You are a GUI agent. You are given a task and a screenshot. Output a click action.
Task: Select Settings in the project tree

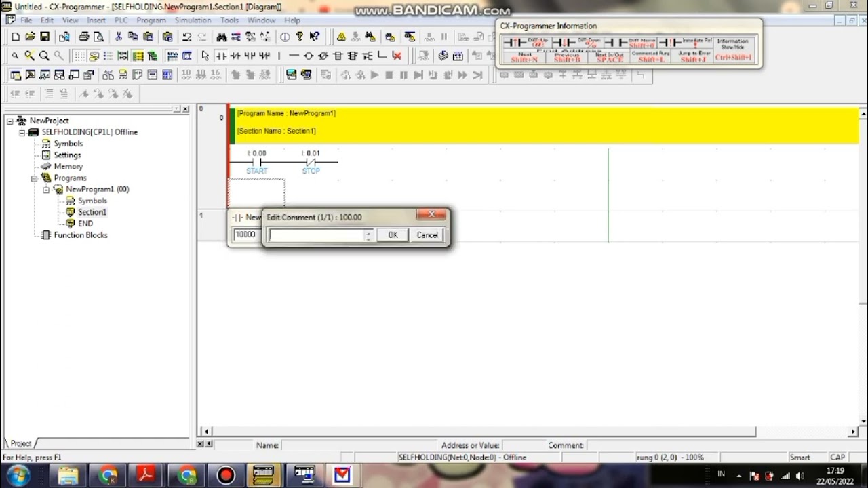tap(67, 155)
